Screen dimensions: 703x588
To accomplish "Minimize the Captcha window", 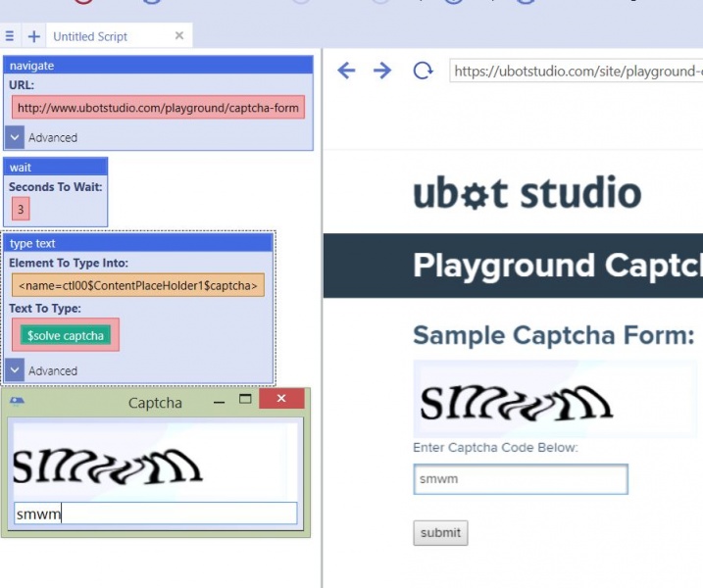I will coord(219,402).
